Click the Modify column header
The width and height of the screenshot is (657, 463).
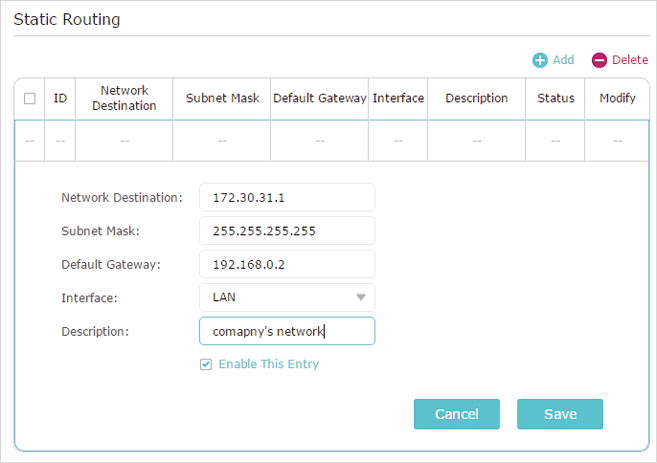pyautogui.click(x=617, y=98)
